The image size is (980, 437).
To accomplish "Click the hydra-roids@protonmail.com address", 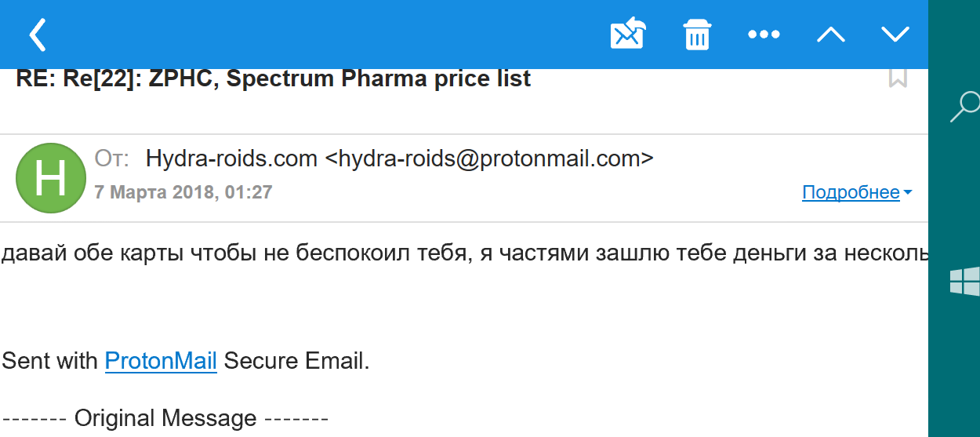I will [488, 158].
